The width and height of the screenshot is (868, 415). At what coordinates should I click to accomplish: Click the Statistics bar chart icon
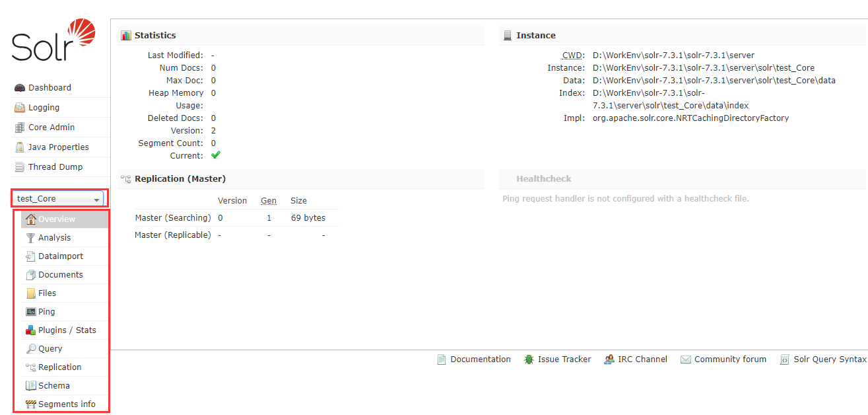coord(126,36)
